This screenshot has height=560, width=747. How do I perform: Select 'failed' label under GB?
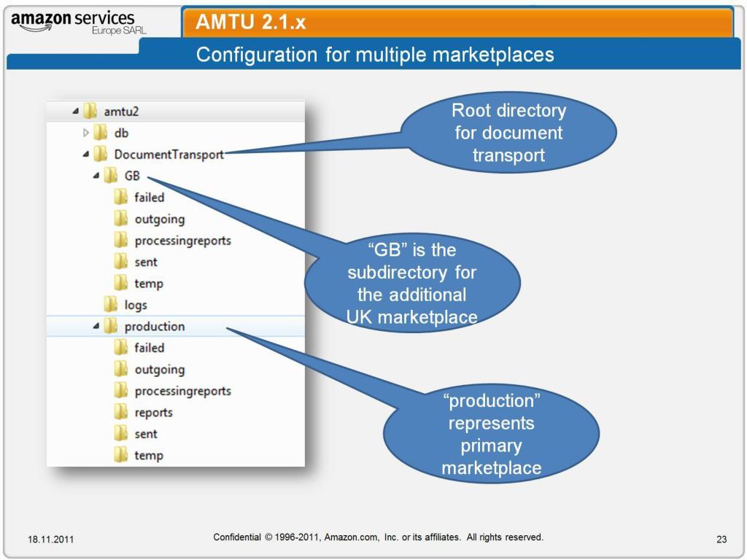[x=149, y=197]
